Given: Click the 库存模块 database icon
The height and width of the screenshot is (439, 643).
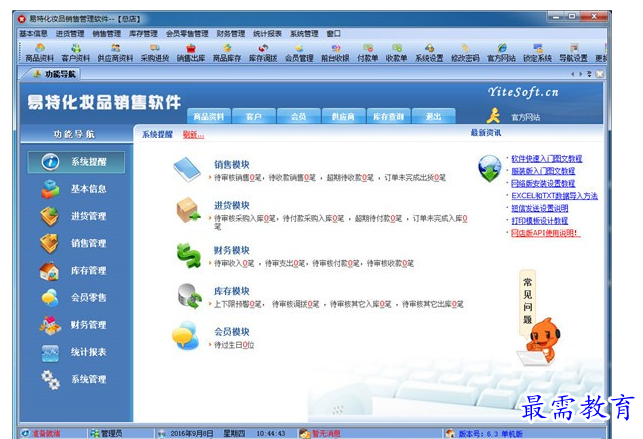Looking at the screenshot, I should [189, 296].
